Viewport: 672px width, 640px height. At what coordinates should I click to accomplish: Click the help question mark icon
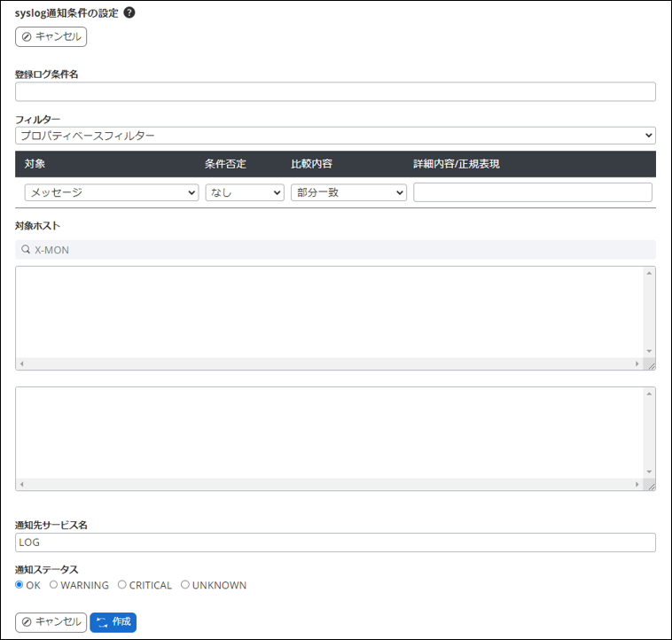[x=129, y=13]
